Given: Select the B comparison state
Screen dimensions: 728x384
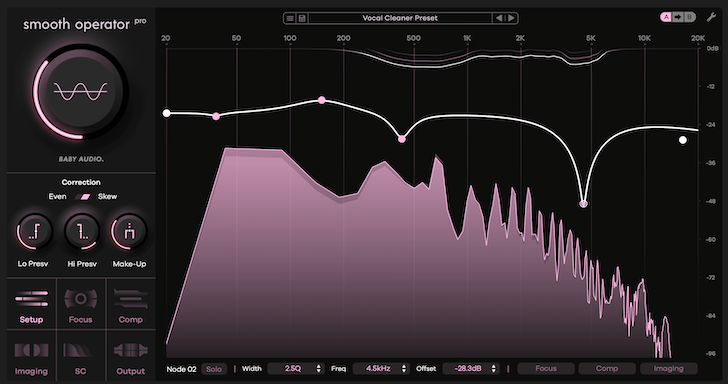Looking at the screenshot, I should (690, 17).
